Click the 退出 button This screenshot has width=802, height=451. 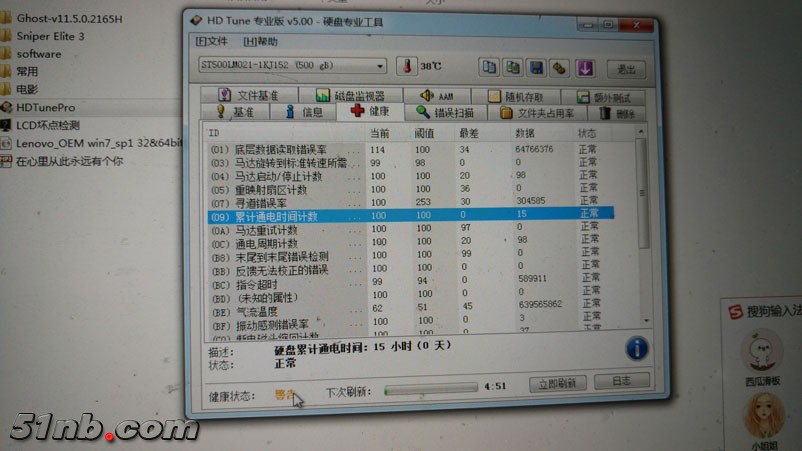[x=625, y=69]
